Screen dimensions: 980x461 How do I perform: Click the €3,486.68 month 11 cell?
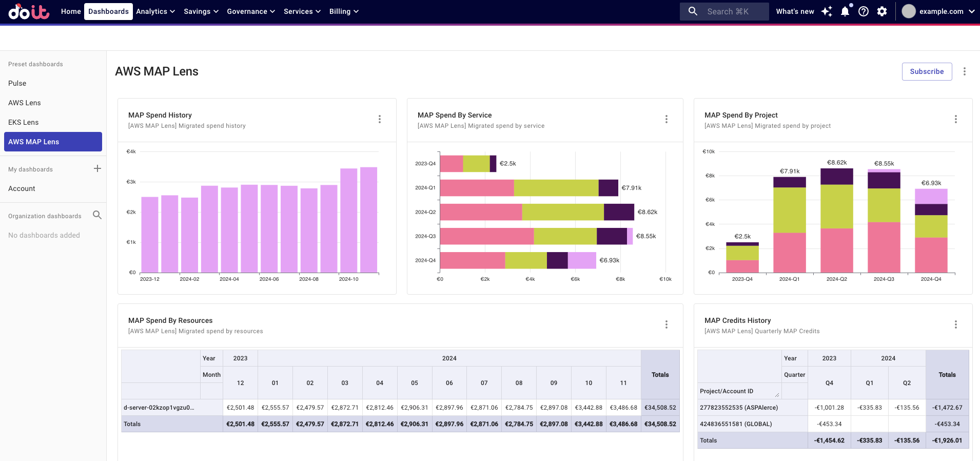click(x=623, y=408)
